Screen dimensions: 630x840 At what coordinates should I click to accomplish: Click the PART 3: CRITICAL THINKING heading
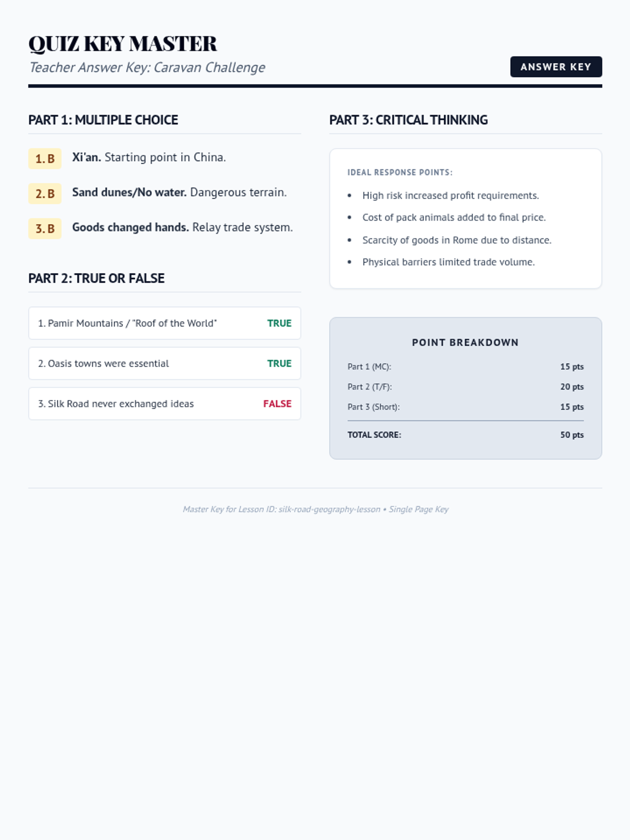[408, 120]
